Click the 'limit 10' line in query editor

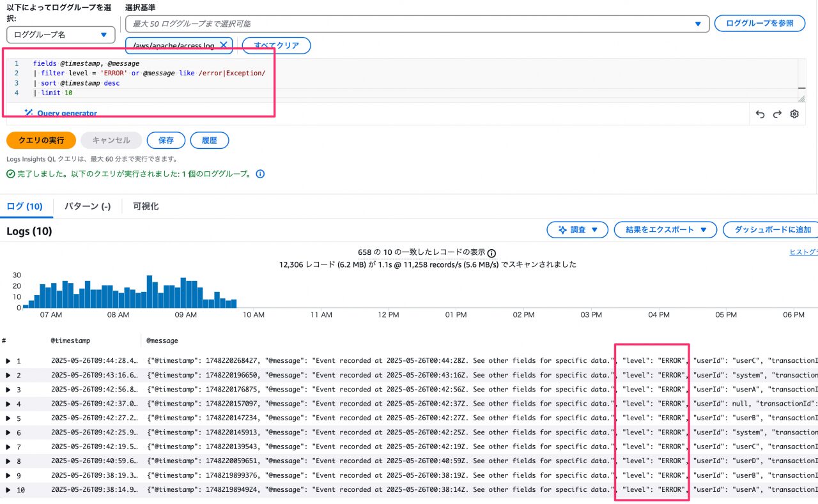tap(53, 93)
